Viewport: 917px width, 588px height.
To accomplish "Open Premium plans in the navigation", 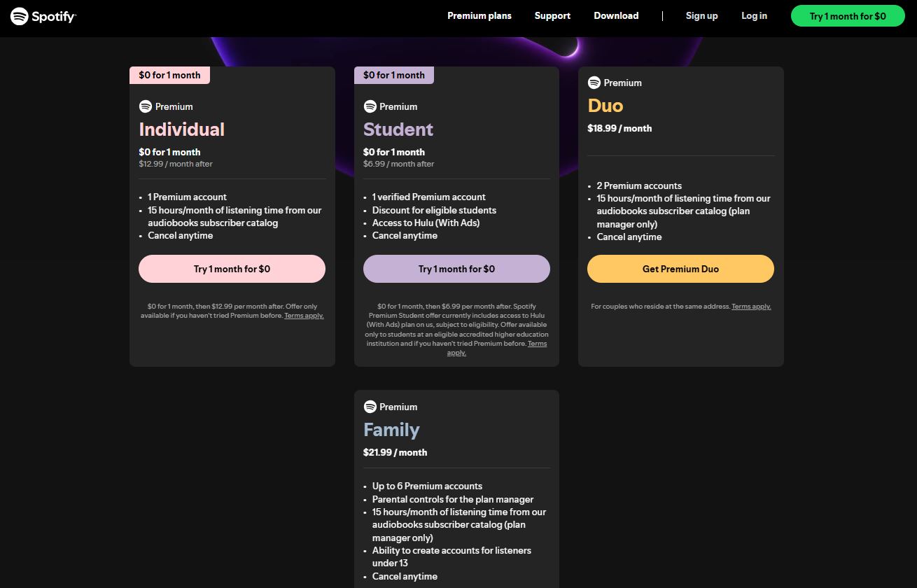I will pyautogui.click(x=479, y=16).
